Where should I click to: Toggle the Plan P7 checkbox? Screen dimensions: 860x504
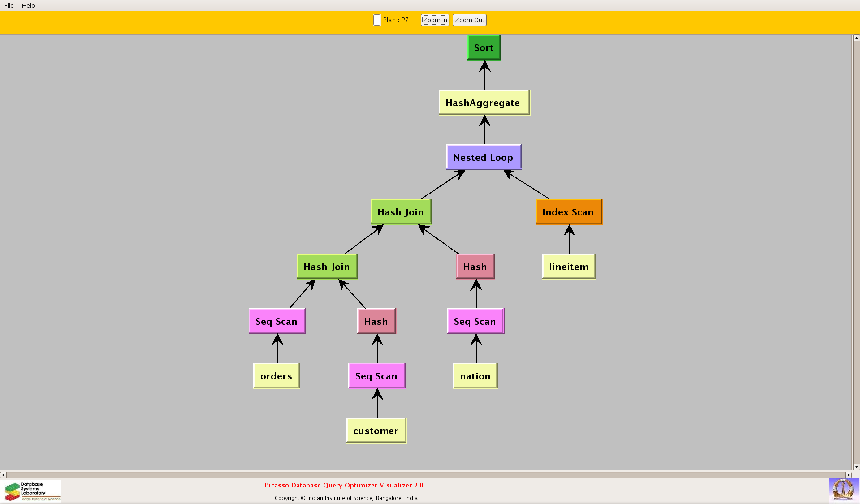coord(377,20)
